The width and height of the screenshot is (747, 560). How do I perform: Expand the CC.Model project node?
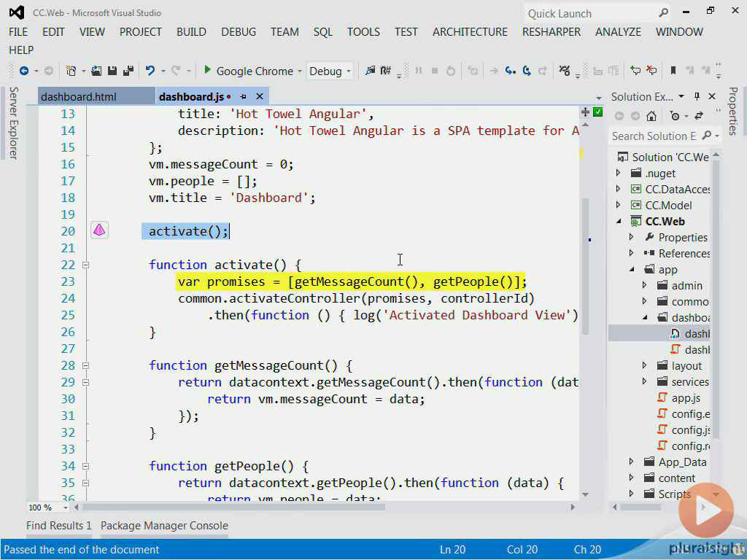pos(619,205)
